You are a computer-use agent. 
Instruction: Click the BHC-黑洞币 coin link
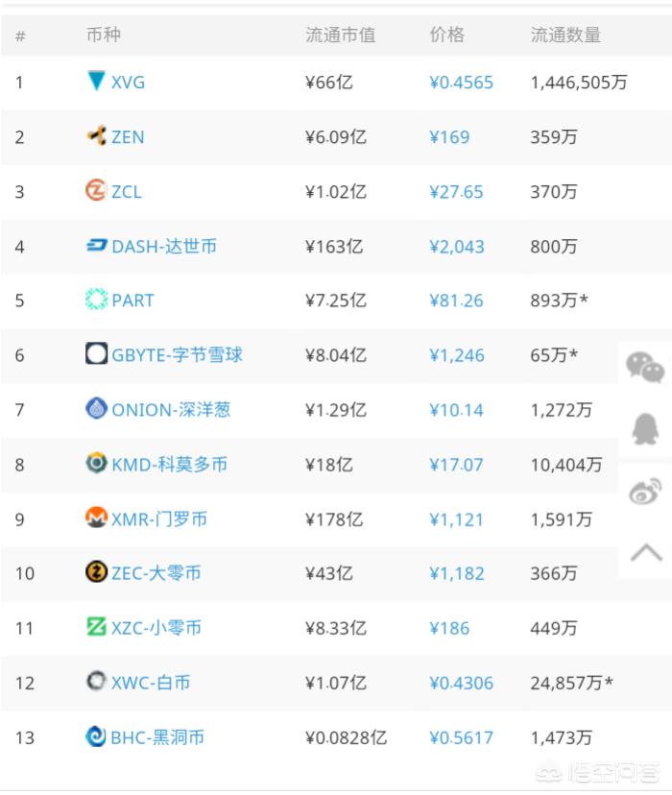click(157, 737)
